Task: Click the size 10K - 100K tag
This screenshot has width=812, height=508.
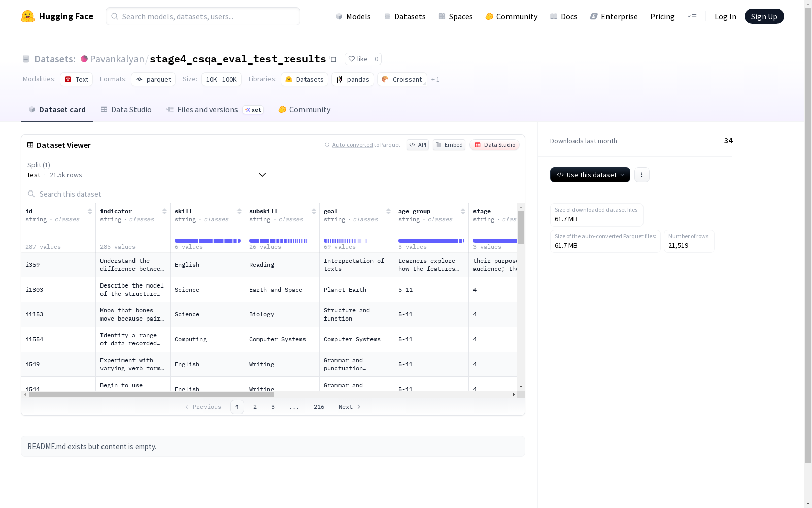Action: point(221,79)
